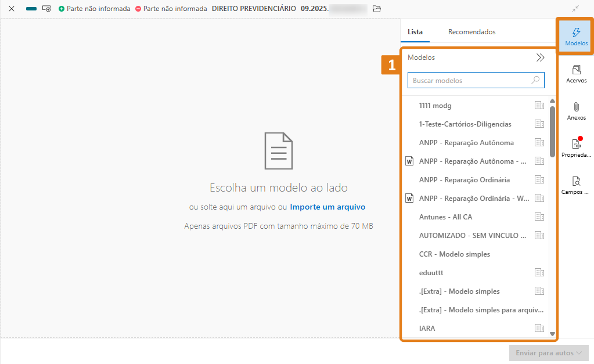
Task: Switch to the Recomendados tab
Action: click(x=471, y=32)
